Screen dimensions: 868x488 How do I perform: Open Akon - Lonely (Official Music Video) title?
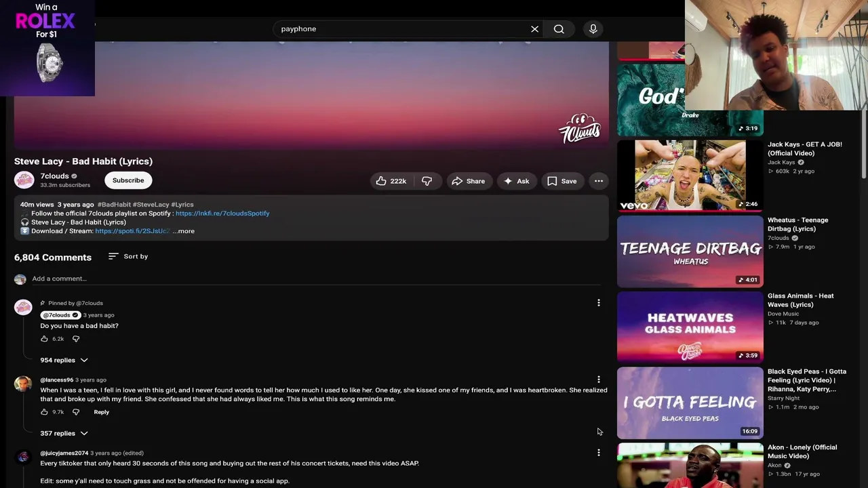coord(802,452)
